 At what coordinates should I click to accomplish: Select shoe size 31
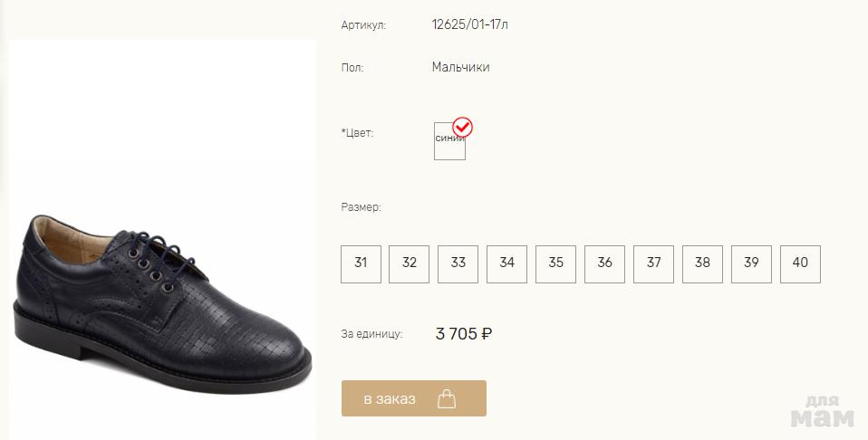361,263
